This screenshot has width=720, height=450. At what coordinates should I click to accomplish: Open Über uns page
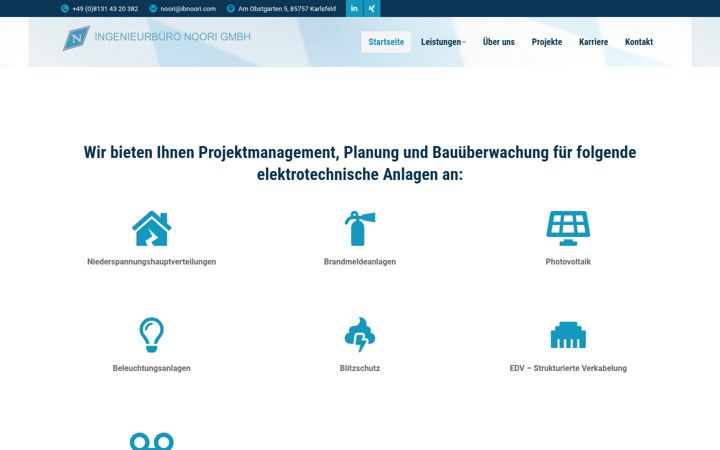coord(499,42)
